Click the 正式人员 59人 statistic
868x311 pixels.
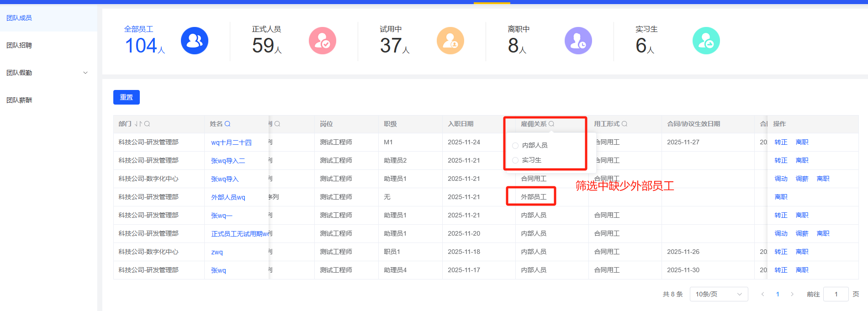[267, 41]
